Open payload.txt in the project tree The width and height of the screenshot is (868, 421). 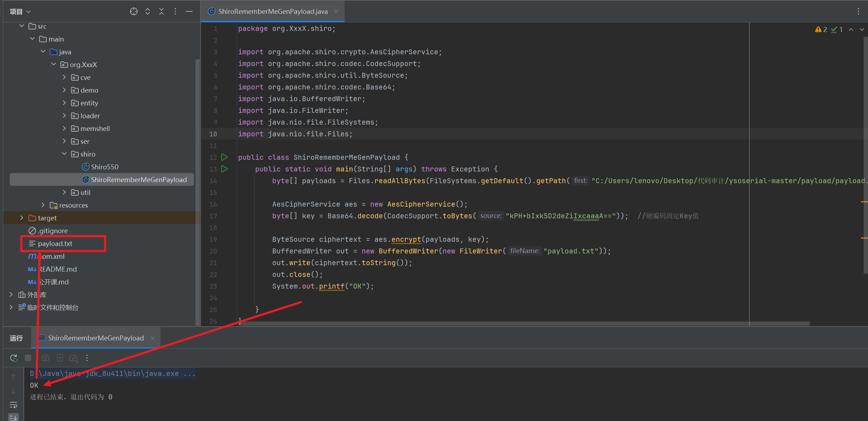click(x=55, y=244)
